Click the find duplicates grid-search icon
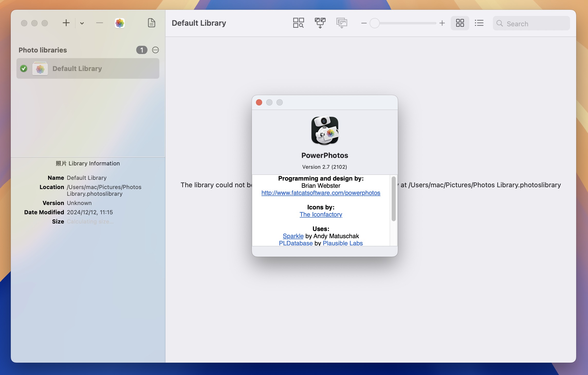 click(298, 23)
